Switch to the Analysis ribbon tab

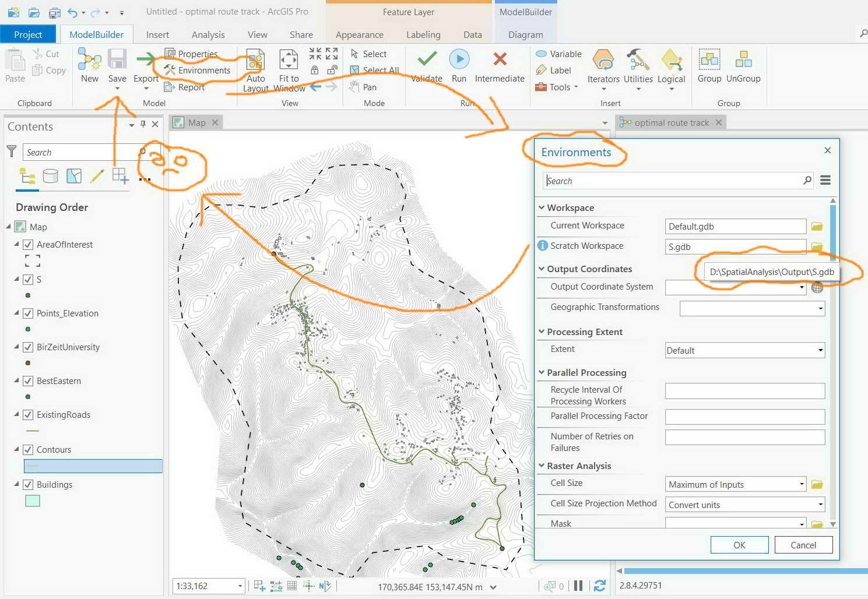click(x=208, y=34)
